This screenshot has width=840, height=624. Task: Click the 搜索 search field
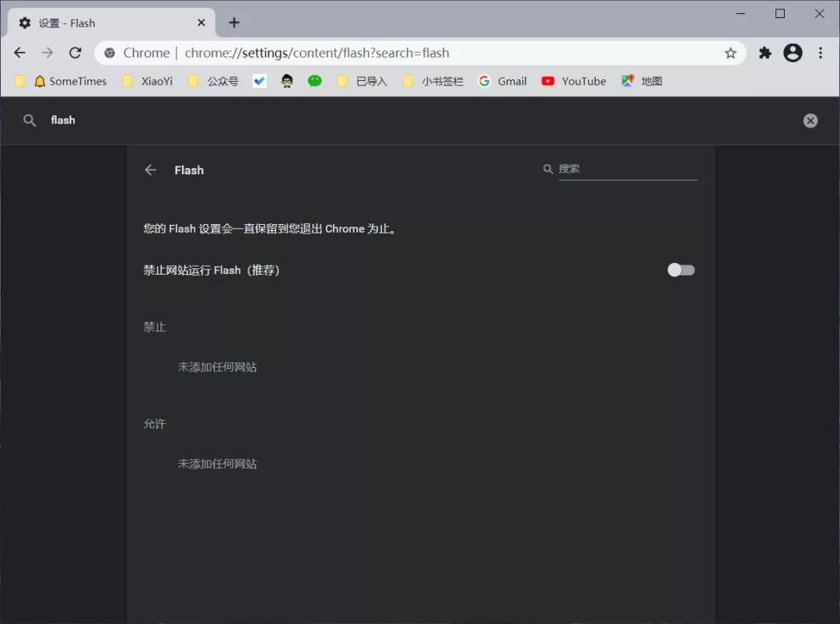click(x=622, y=169)
